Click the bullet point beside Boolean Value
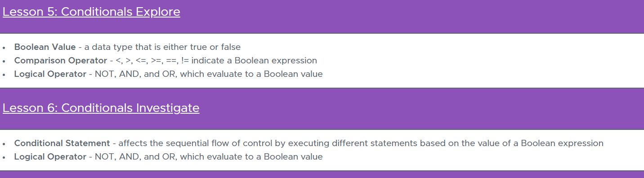Screen dimensions: 644x178 (x=4, y=47)
